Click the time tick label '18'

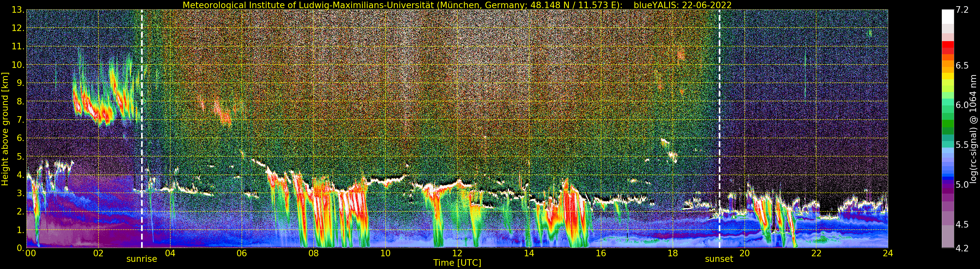(x=673, y=253)
